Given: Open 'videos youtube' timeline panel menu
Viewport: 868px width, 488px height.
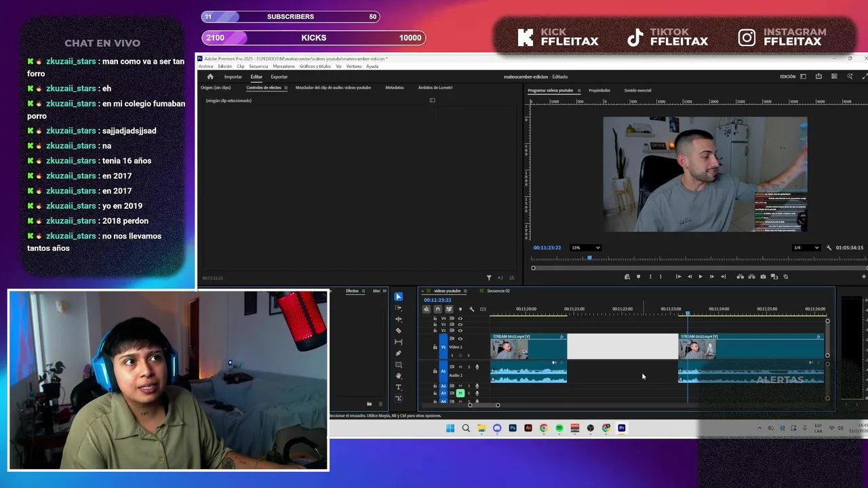Looking at the screenshot, I should (467, 291).
